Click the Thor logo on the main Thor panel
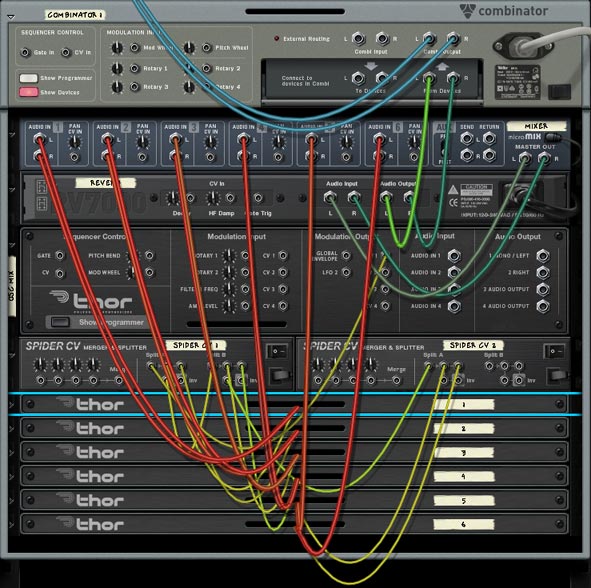This screenshot has height=588, width=591. (92, 300)
